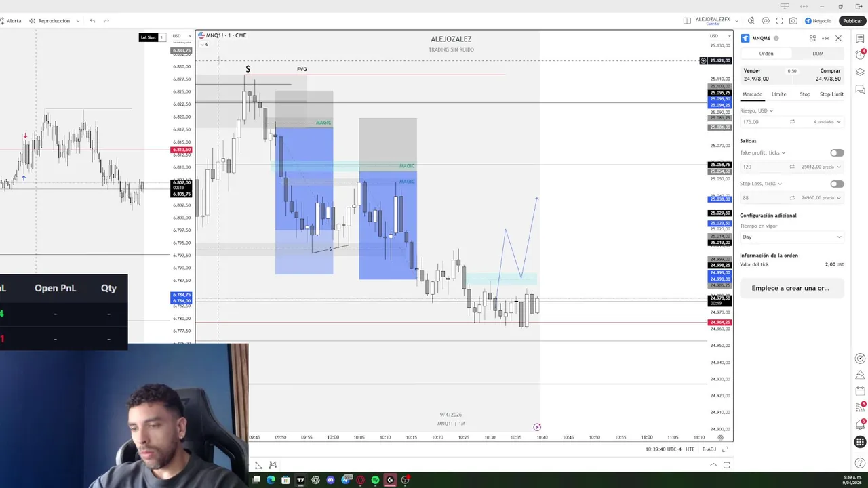Image resolution: width=868 pixels, height=488 pixels.
Task: Maximize the bottom panel icon
Action: click(x=726, y=465)
